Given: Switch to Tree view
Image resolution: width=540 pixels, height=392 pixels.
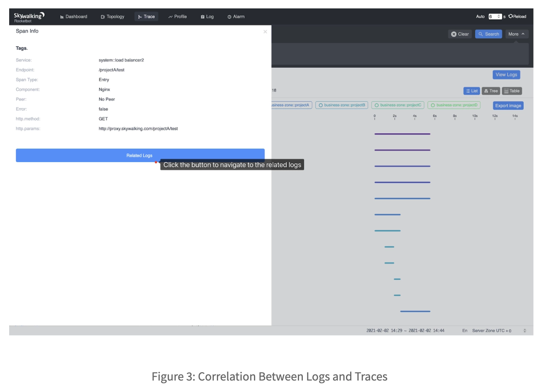Looking at the screenshot, I should point(491,91).
